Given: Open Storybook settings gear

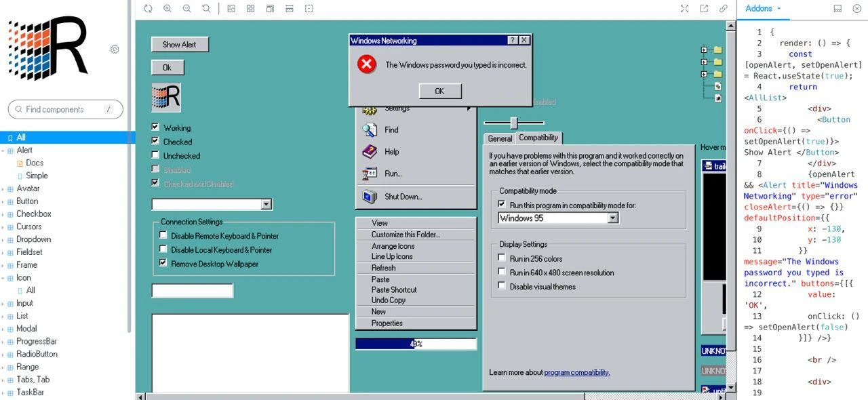Looking at the screenshot, I should click(x=115, y=49).
